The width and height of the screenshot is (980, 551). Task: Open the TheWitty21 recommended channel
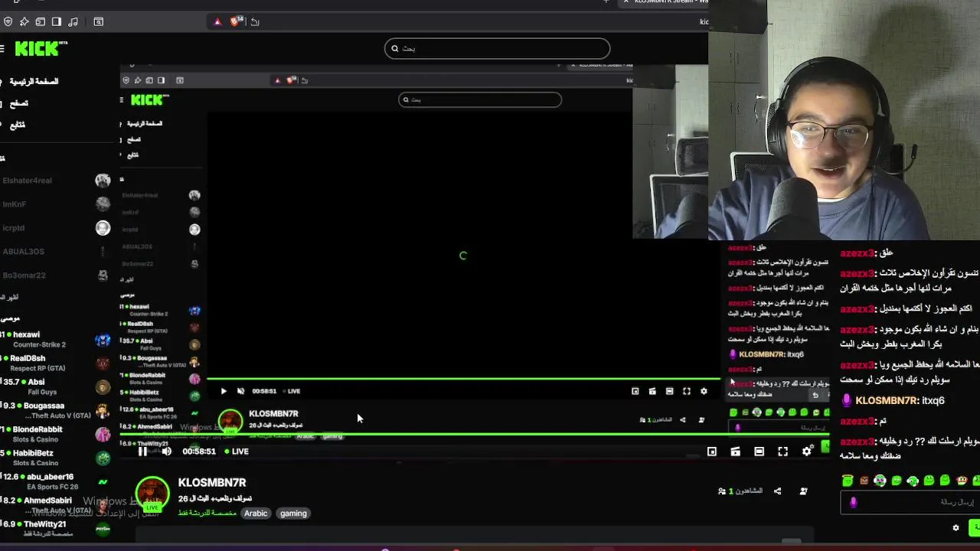57,528
